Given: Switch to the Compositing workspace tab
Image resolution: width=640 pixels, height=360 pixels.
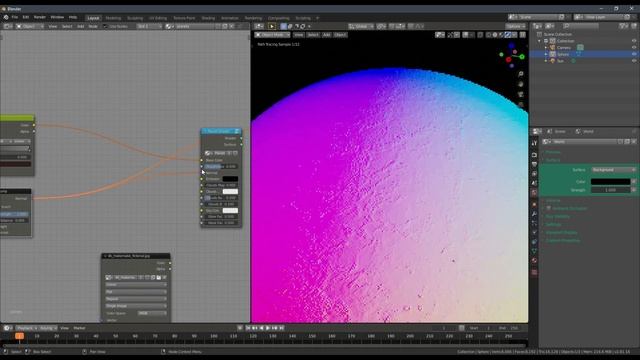Looking at the screenshot, I should click(x=279, y=18).
